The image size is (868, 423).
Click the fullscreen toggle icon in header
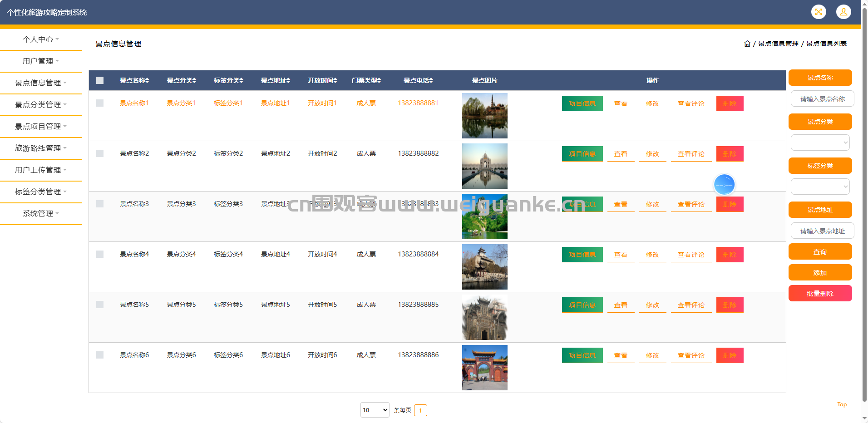818,12
